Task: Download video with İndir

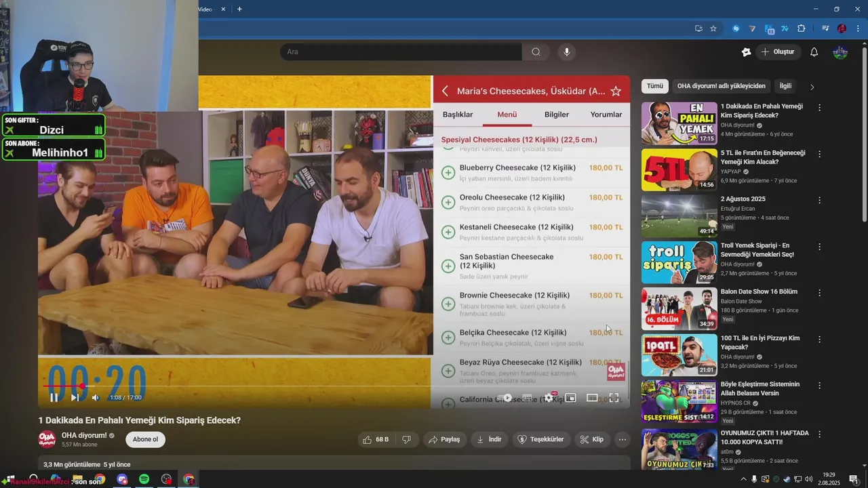Action: (489, 439)
